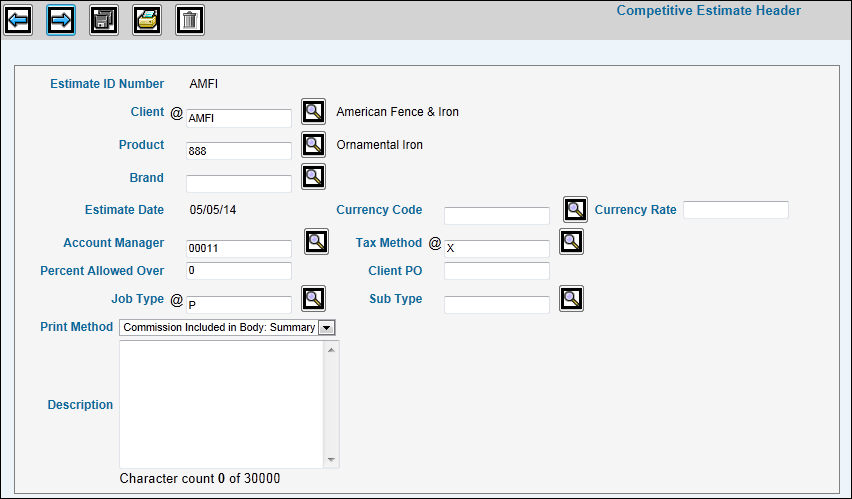Save the estimate with the floppy disk icon
This screenshot has height=499, width=852.
coord(104,21)
